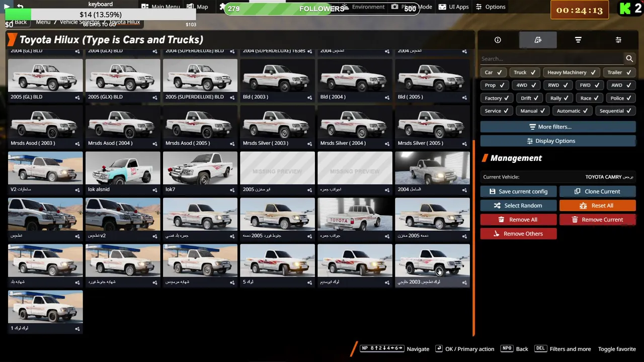Click the Environment cloud icon
This screenshot has height=362, width=644.
click(x=346, y=7)
